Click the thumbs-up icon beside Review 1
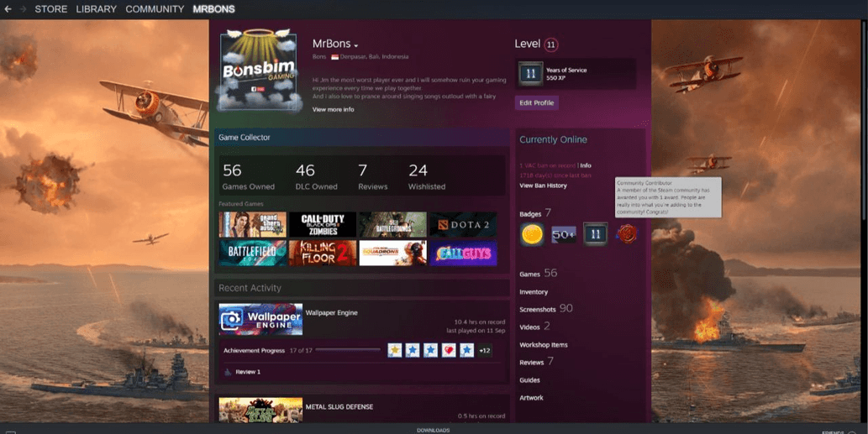 228,372
